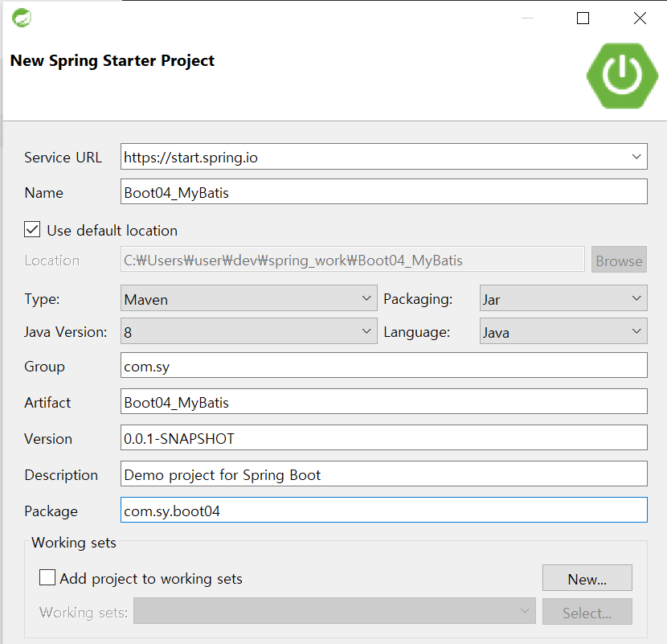Open the disabled Working sets combo box
The image size is (667, 644).
pos(334,611)
